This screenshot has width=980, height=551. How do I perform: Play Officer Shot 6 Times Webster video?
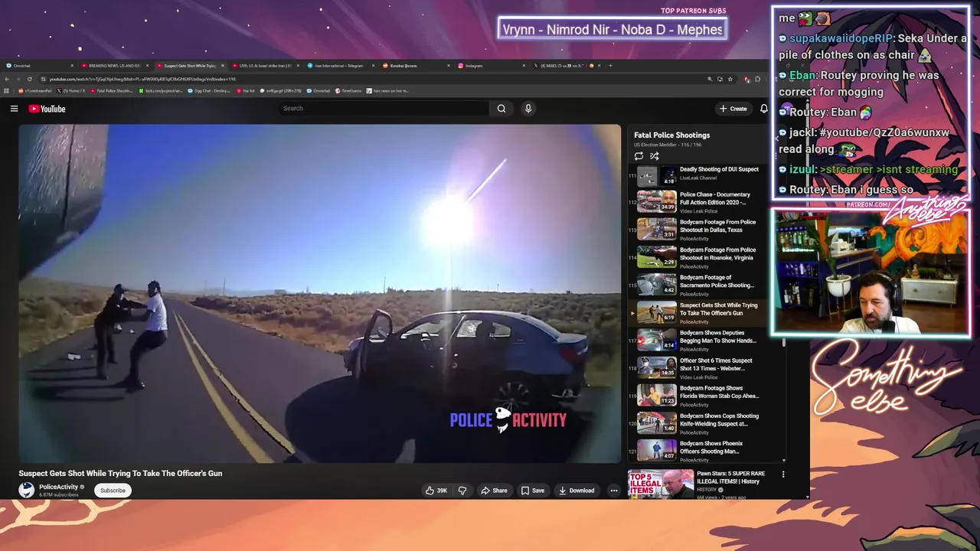[708, 368]
